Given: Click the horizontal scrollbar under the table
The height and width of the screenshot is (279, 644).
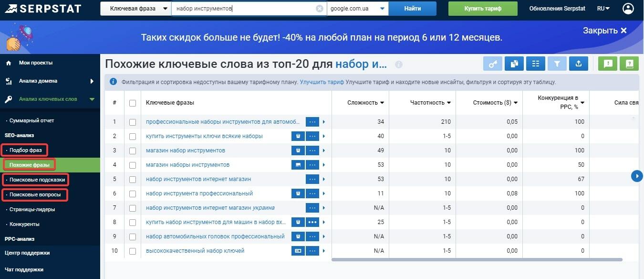Looking at the screenshot, I should click(x=477, y=260).
